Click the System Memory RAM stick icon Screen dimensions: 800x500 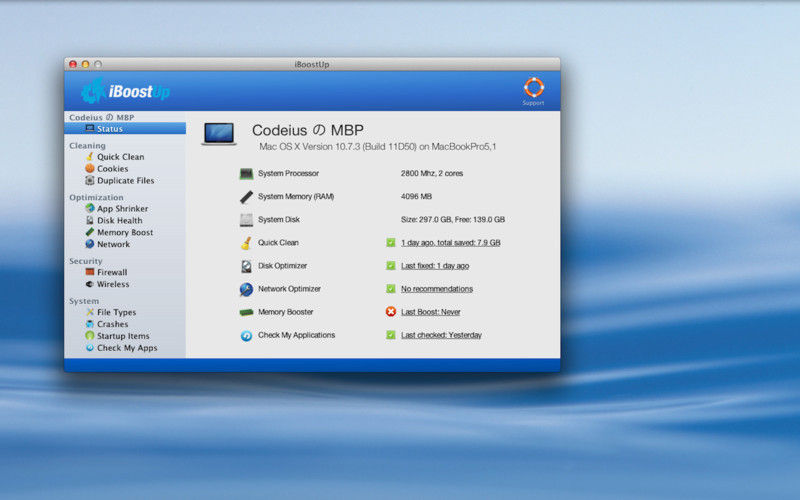[x=246, y=197]
